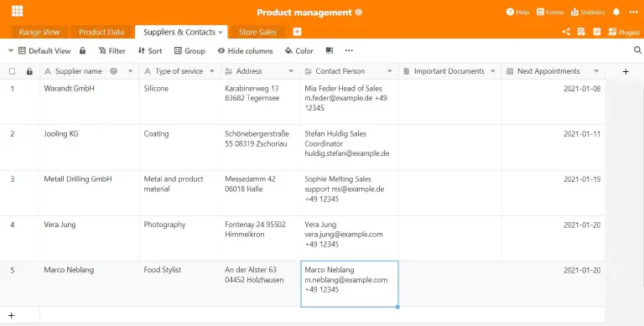Open Statistics
This screenshot has width=644, height=326.
588,13
